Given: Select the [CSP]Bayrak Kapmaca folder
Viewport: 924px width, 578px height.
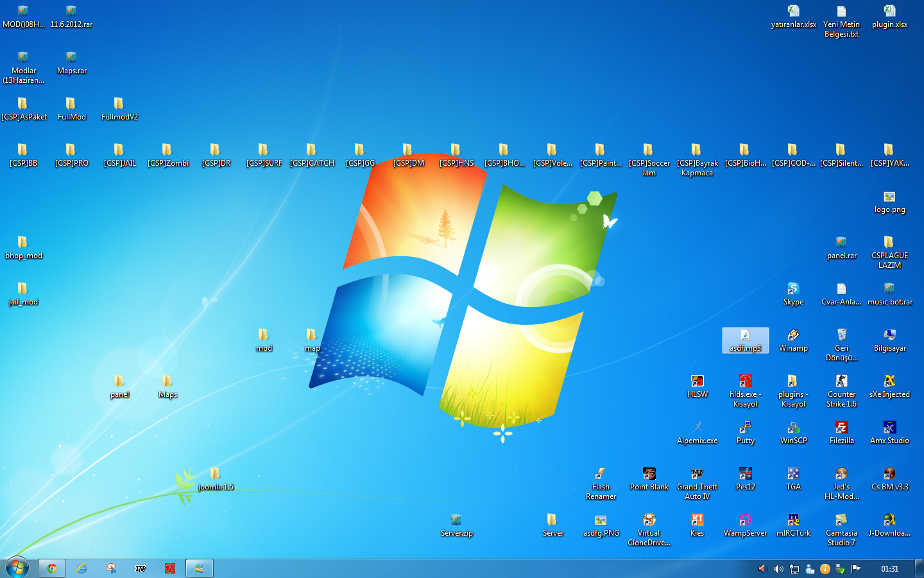Looking at the screenshot, I should pyautogui.click(x=697, y=159).
